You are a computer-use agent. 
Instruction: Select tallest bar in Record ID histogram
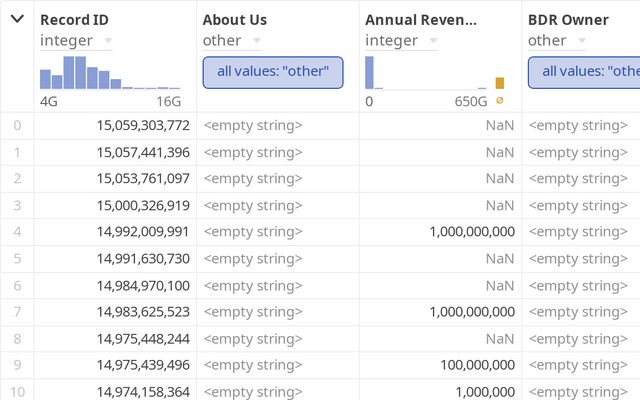pos(75,73)
